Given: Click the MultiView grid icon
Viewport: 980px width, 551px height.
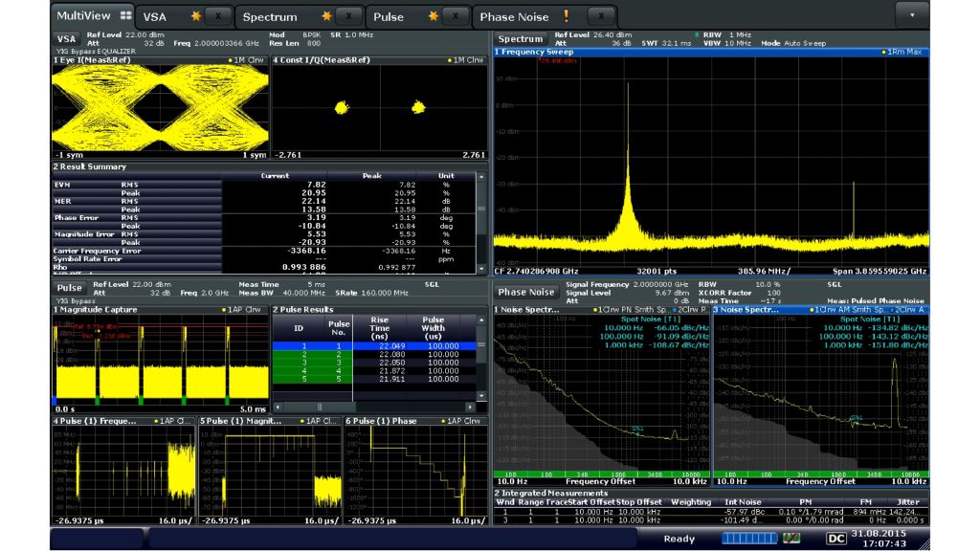Looking at the screenshot, I should click(126, 16).
